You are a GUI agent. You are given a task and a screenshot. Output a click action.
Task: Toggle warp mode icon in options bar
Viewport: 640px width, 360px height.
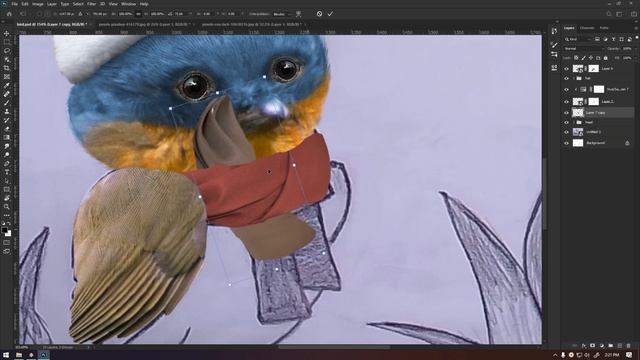298,14
